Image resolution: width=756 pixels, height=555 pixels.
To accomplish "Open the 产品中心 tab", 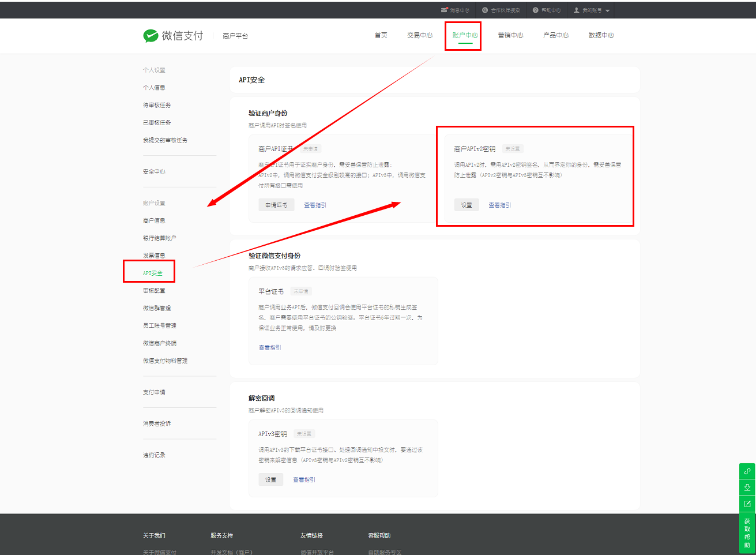I will [x=556, y=35].
